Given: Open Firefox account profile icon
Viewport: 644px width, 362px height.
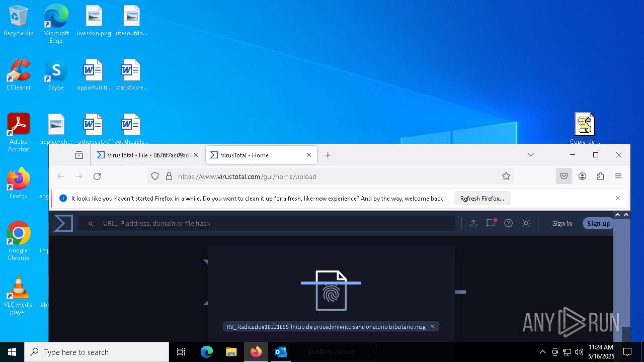Looking at the screenshot, I should coord(582,176).
